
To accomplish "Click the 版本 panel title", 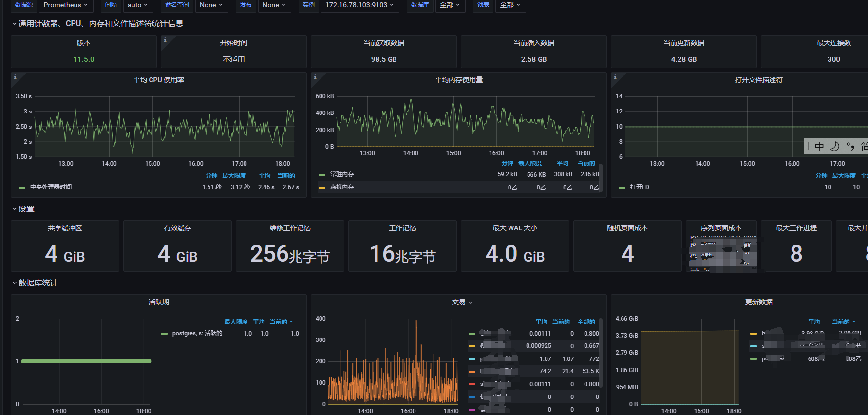I will point(84,43).
